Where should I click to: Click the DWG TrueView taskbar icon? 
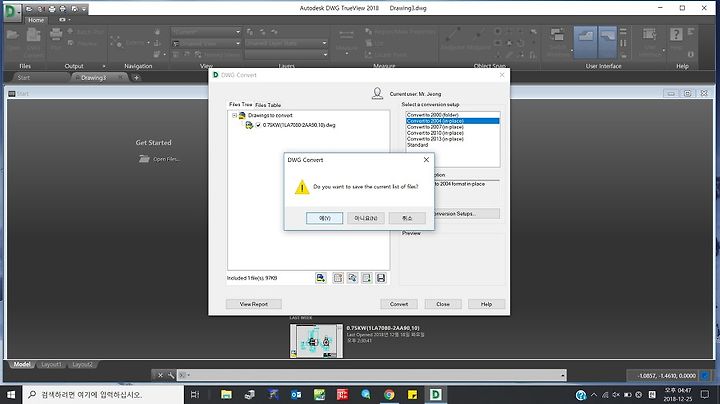(x=435, y=394)
